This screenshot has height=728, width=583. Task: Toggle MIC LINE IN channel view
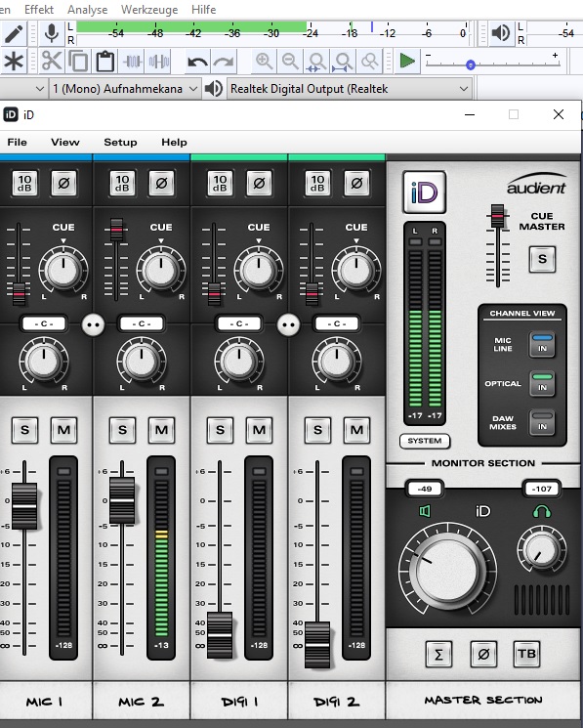coord(542,345)
